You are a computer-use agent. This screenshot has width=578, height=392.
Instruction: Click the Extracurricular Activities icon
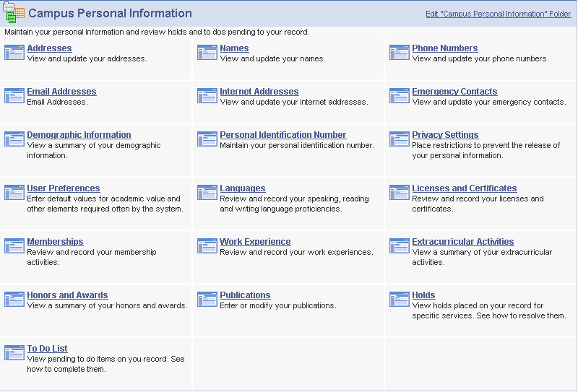pyautogui.click(x=400, y=245)
